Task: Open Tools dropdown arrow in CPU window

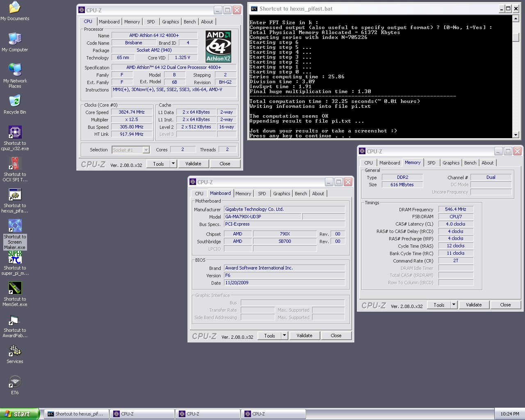Action: pyautogui.click(x=173, y=164)
